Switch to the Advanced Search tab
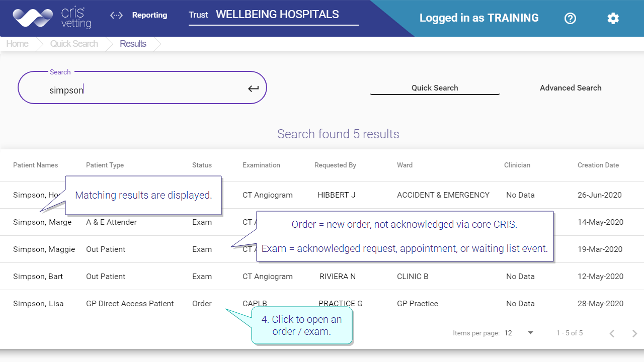644x362 pixels. tap(571, 87)
